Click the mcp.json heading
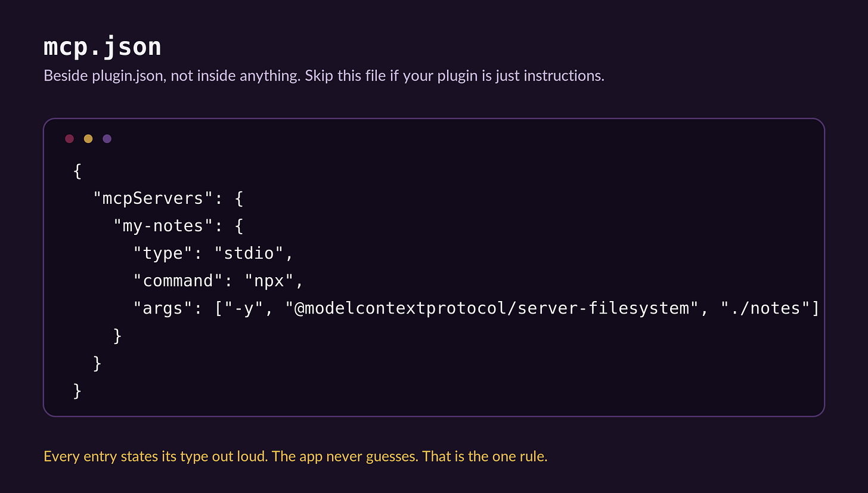Screen dimensions: 868x493 pos(103,47)
